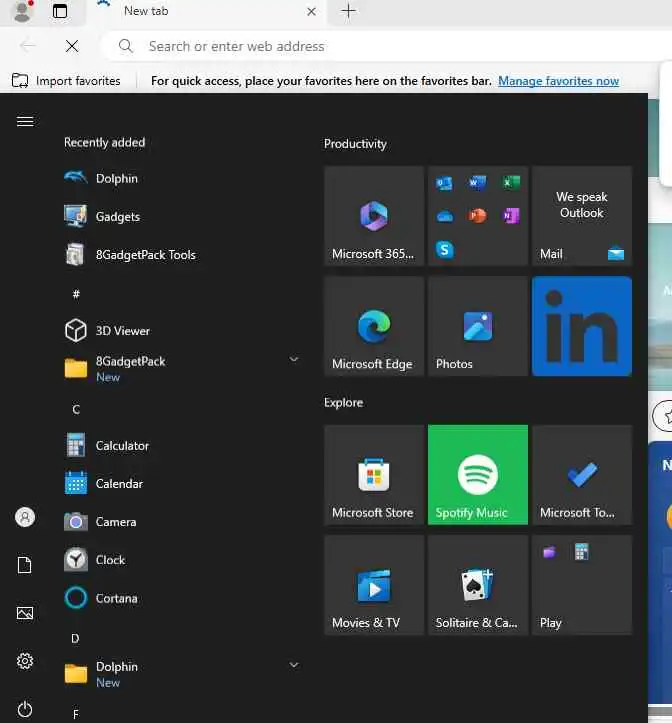Screen dimensions: 672x723
Task: Open Documents from Start sidebar
Action: (x=25, y=565)
